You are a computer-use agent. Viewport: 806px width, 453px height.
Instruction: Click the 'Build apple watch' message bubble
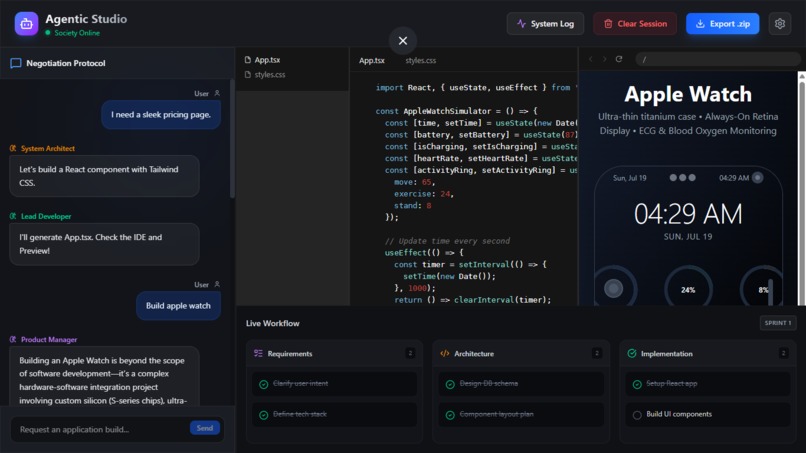[x=178, y=305]
